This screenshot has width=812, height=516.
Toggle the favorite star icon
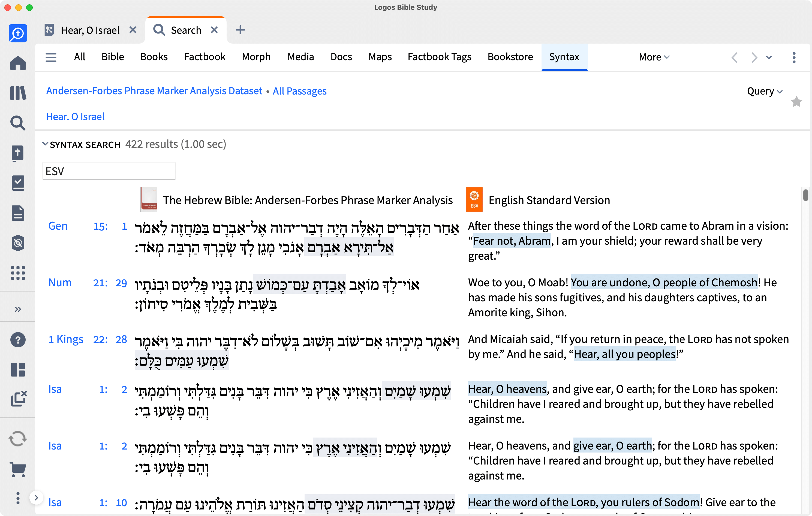pyautogui.click(x=796, y=101)
